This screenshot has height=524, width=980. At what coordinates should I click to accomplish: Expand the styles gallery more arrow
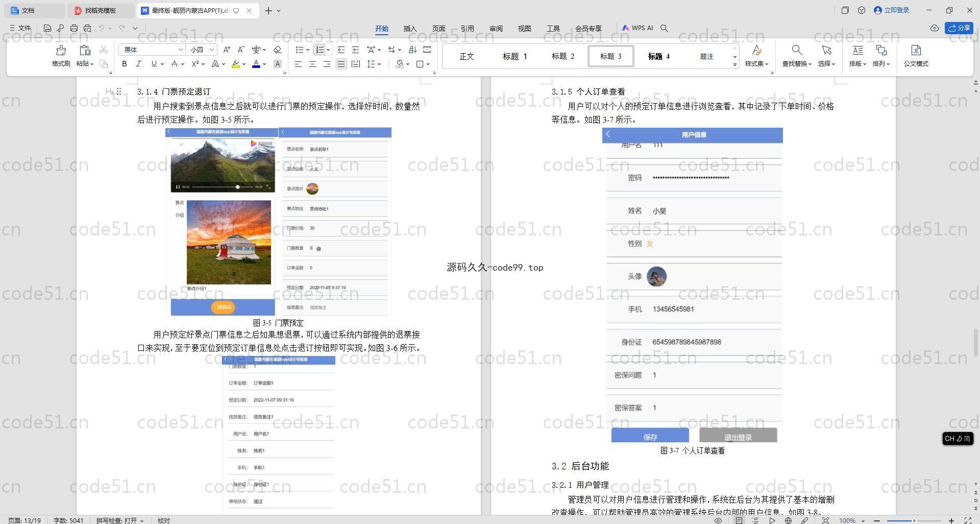[x=735, y=64]
